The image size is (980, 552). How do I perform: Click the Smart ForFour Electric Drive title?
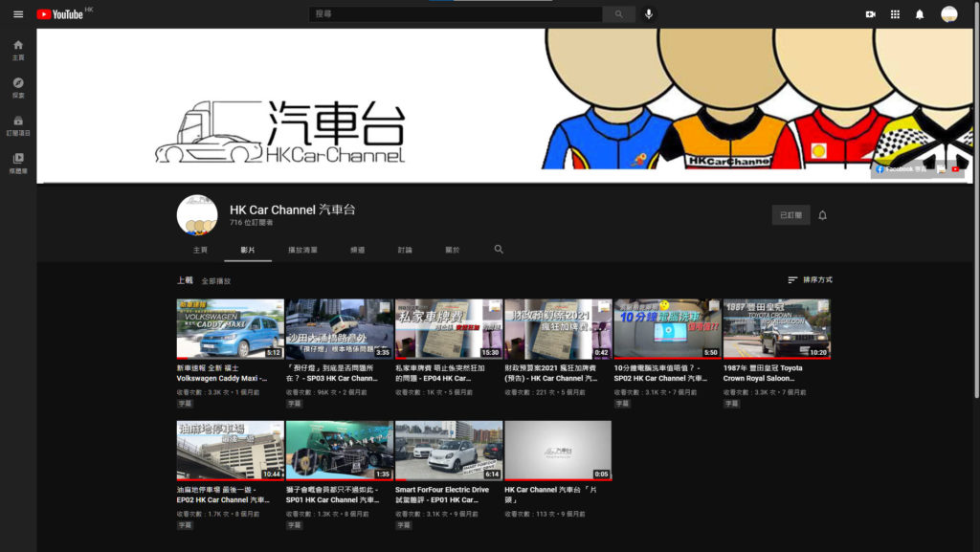tap(442, 495)
